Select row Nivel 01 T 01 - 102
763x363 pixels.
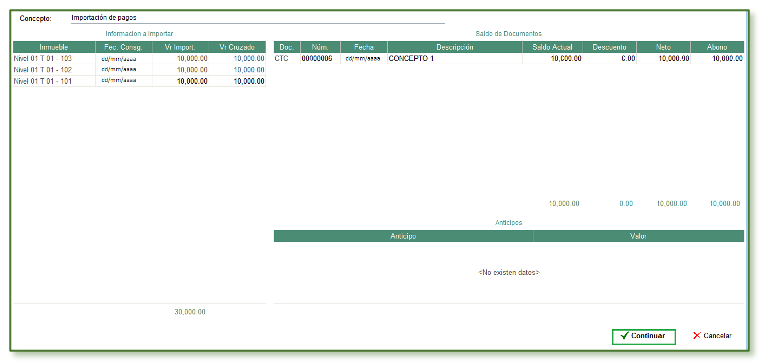tap(139, 70)
